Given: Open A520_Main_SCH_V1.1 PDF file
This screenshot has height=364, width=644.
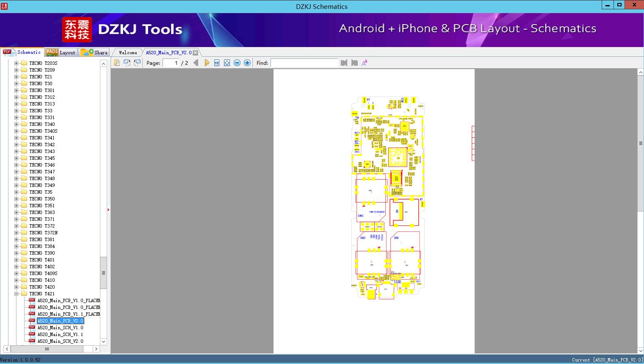Looking at the screenshot, I should pyautogui.click(x=60, y=334).
